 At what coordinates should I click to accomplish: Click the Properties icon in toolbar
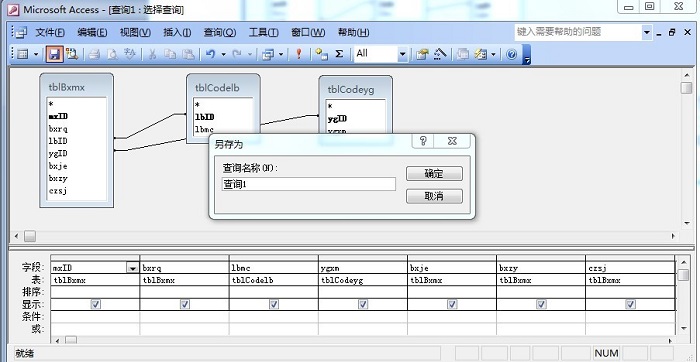tap(422, 54)
